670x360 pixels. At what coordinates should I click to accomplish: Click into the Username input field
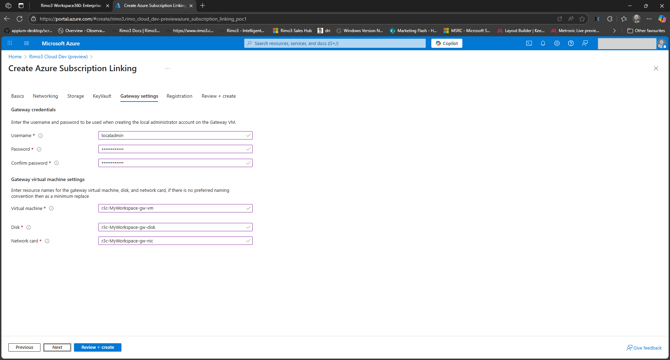175,135
